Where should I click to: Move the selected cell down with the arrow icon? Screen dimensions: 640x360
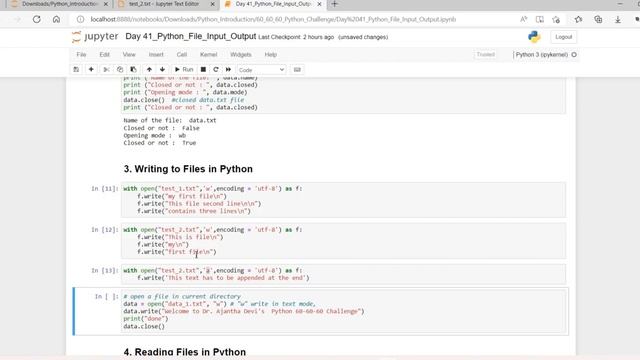pyautogui.click(x=162, y=70)
